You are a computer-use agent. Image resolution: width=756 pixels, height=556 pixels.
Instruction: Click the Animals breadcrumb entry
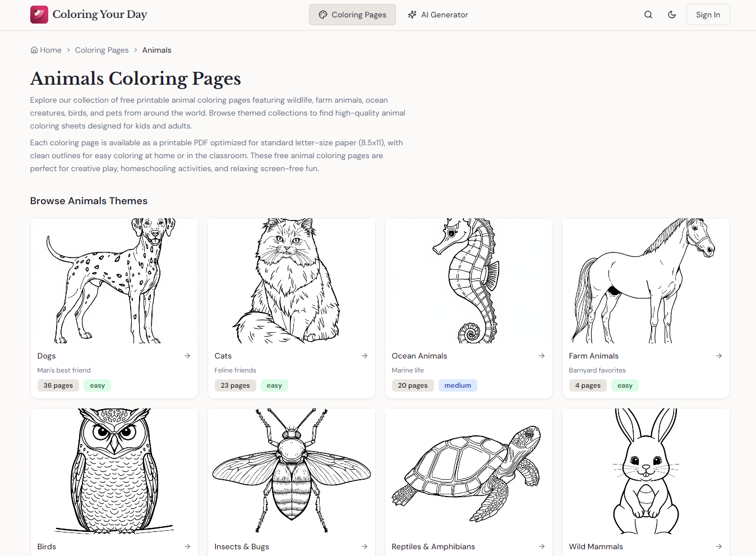tap(156, 50)
